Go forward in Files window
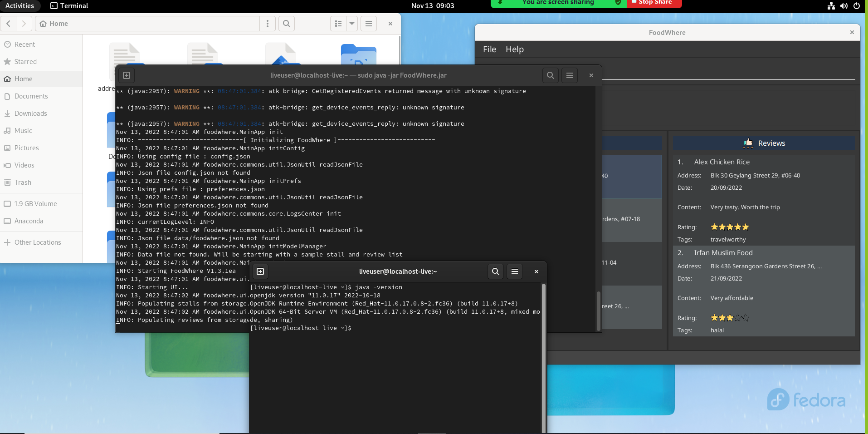 (24, 24)
